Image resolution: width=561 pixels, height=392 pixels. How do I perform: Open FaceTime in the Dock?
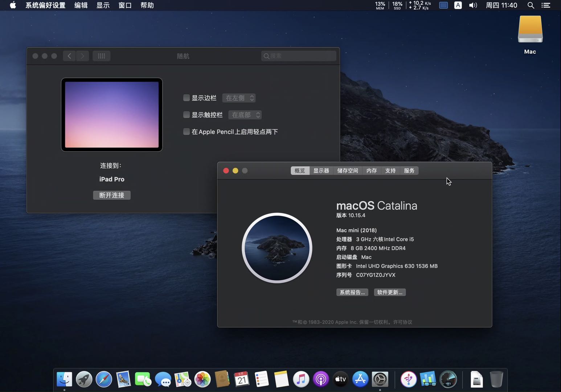[x=143, y=379]
